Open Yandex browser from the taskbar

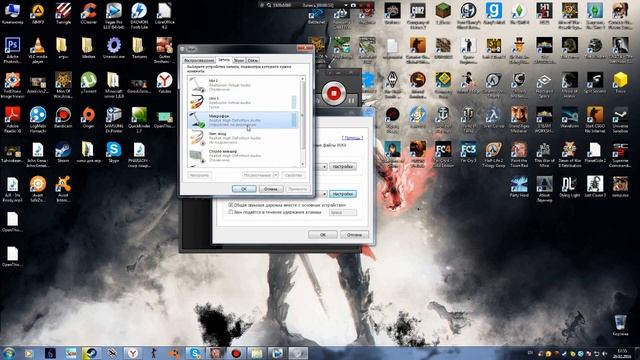pos(133,353)
